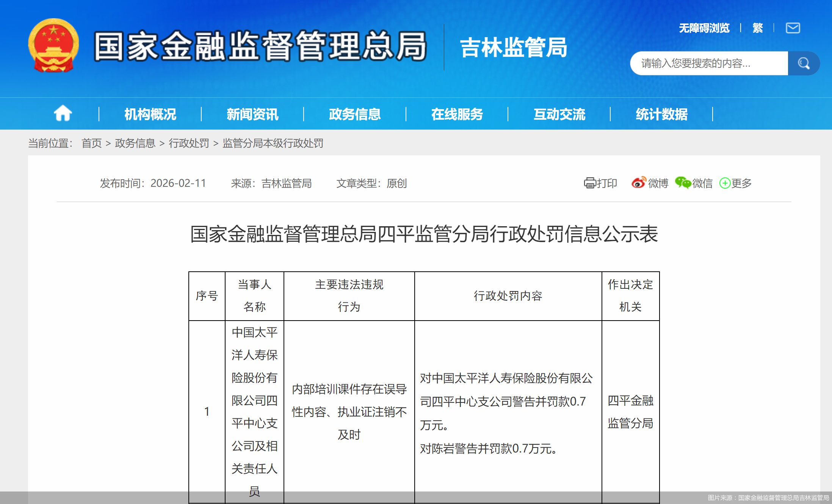This screenshot has height=504, width=832.
Task: Open the 互动交流 section
Action: [559, 113]
